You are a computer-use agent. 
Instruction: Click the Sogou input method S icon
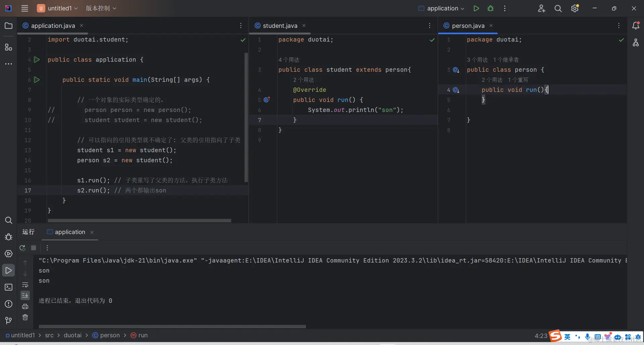click(x=555, y=336)
